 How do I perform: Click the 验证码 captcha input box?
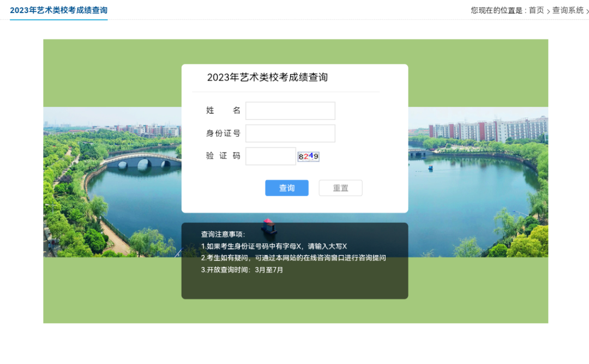tap(271, 156)
